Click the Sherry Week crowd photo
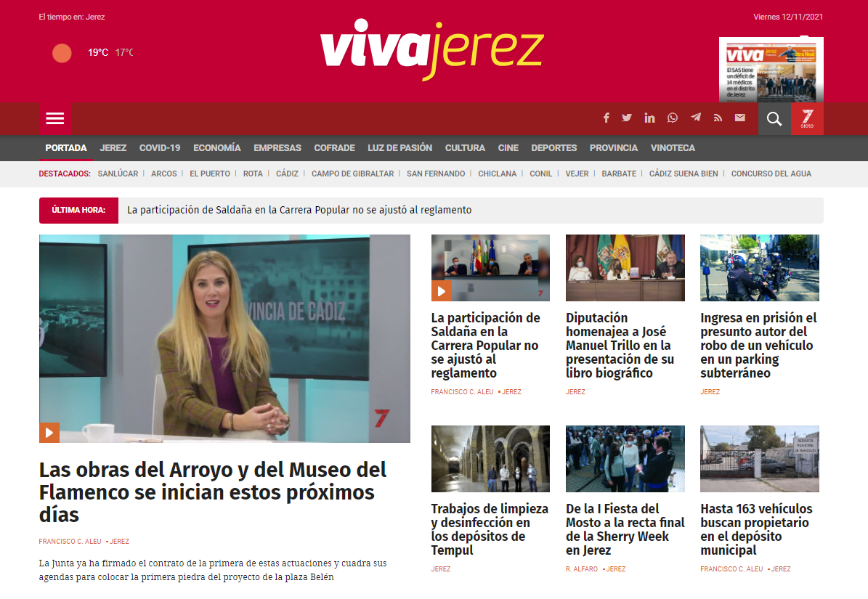Image resolution: width=868 pixels, height=599 pixels. pyautogui.click(x=625, y=459)
